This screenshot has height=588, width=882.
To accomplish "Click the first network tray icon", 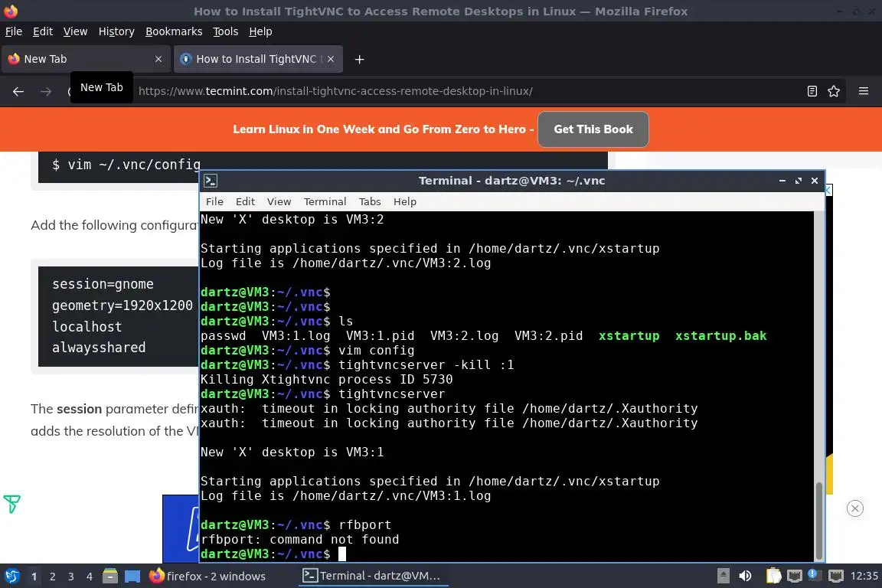I will [x=794, y=577].
